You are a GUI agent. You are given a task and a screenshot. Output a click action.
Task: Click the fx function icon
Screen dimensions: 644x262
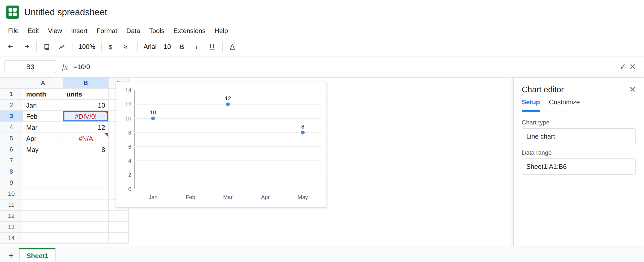click(65, 67)
